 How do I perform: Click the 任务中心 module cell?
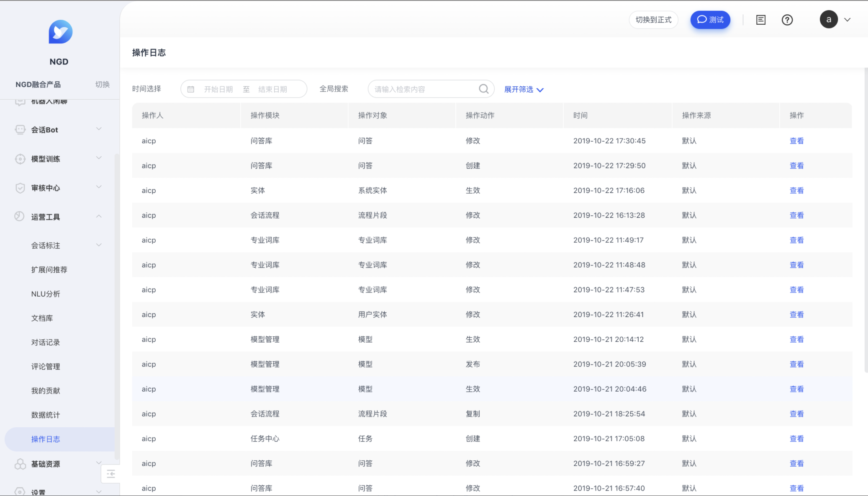(265, 439)
